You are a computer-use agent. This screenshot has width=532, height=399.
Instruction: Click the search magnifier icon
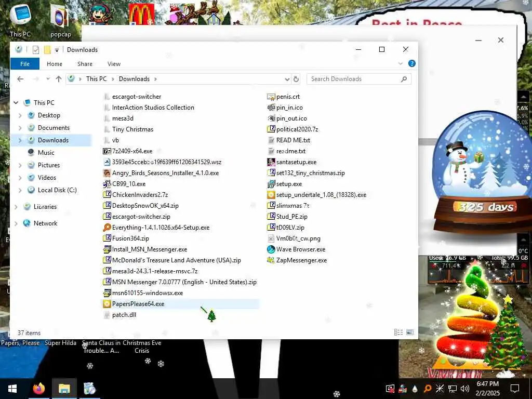404,79
